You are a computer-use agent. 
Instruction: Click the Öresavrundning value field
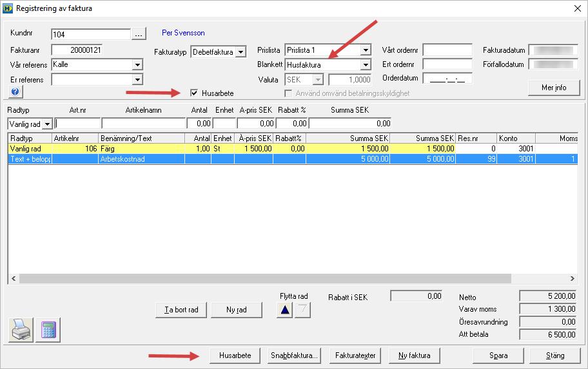(548, 322)
